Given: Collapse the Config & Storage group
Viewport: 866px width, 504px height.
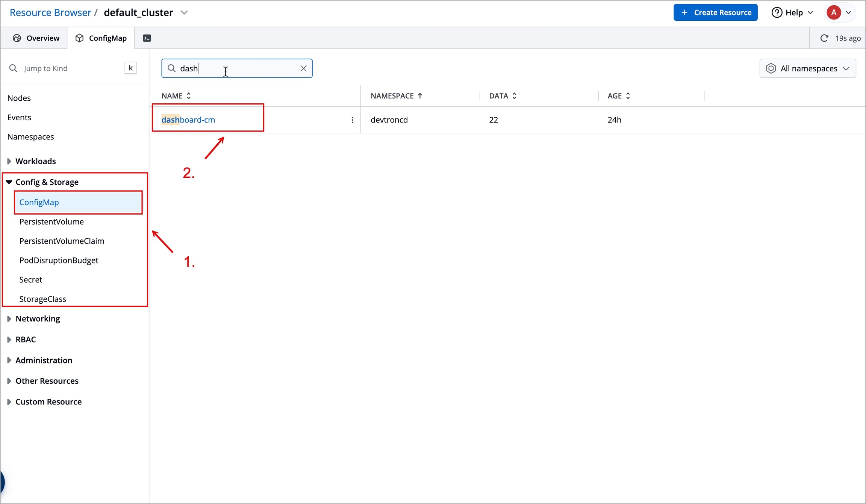Looking at the screenshot, I should (9, 182).
